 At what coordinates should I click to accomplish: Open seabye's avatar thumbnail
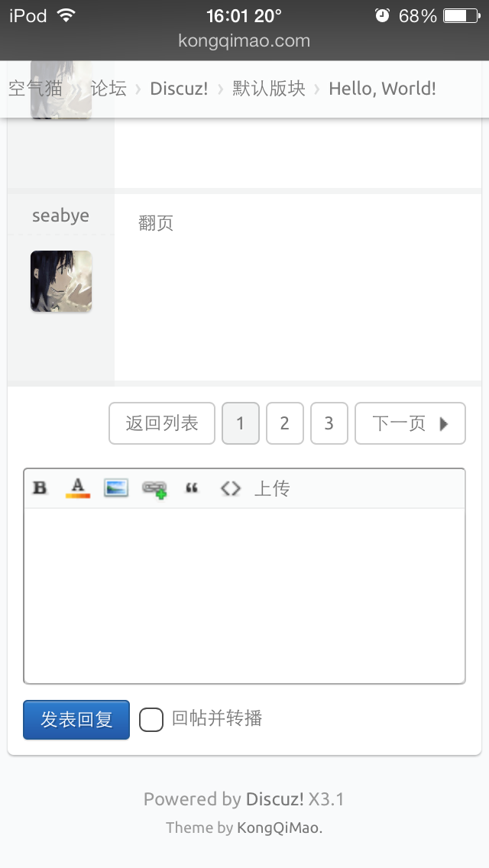point(61,281)
